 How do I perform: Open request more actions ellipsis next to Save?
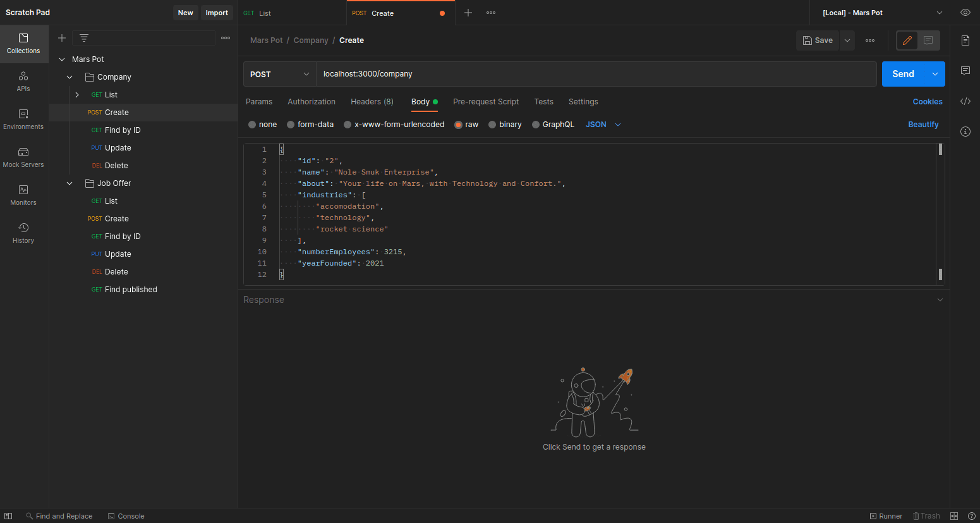(870, 40)
